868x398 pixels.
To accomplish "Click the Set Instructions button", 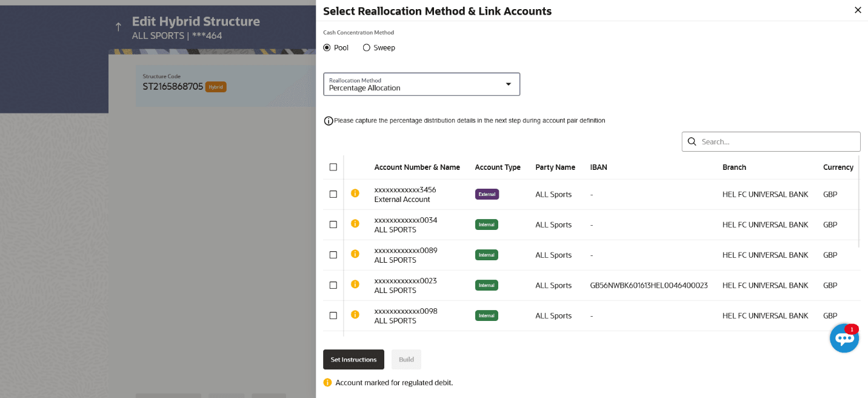I will point(353,360).
